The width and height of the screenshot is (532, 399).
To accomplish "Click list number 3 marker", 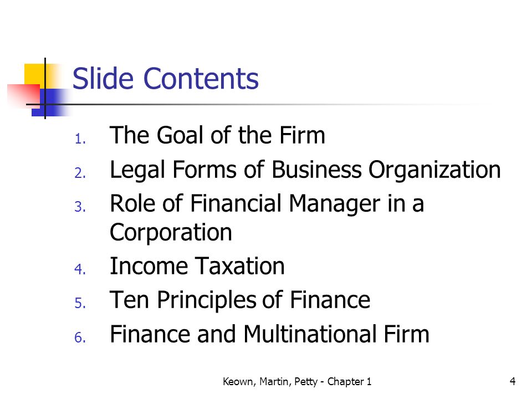I will click(80, 207).
